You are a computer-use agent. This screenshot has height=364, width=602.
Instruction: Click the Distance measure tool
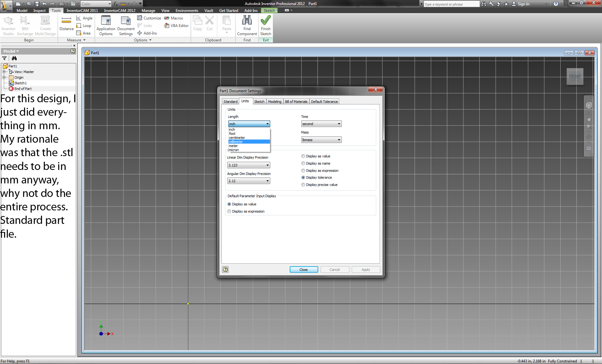click(66, 24)
